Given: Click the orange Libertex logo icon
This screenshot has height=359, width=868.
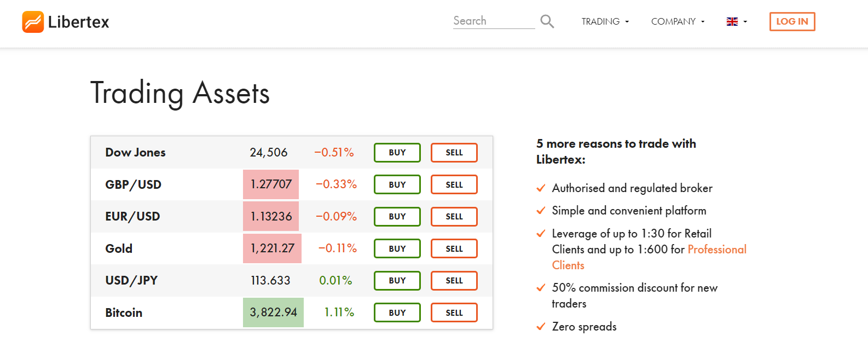Looking at the screenshot, I should coord(33,22).
